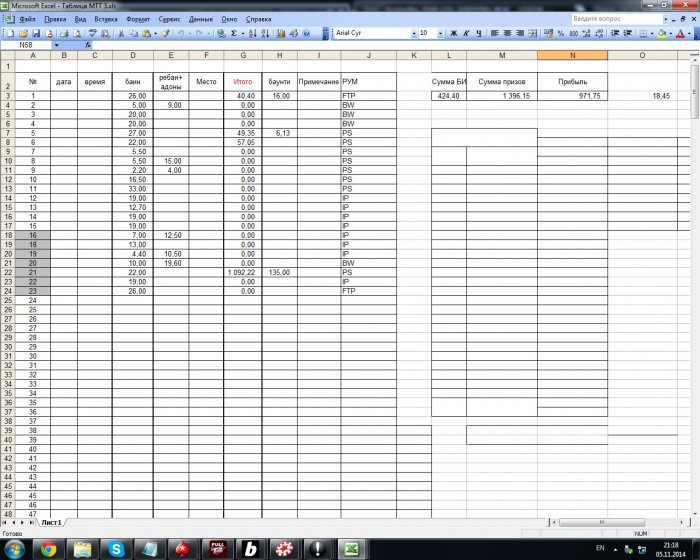Open the Данные menu
Image resolution: width=700 pixels, height=560 pixels.
click(x=201, y=19)
